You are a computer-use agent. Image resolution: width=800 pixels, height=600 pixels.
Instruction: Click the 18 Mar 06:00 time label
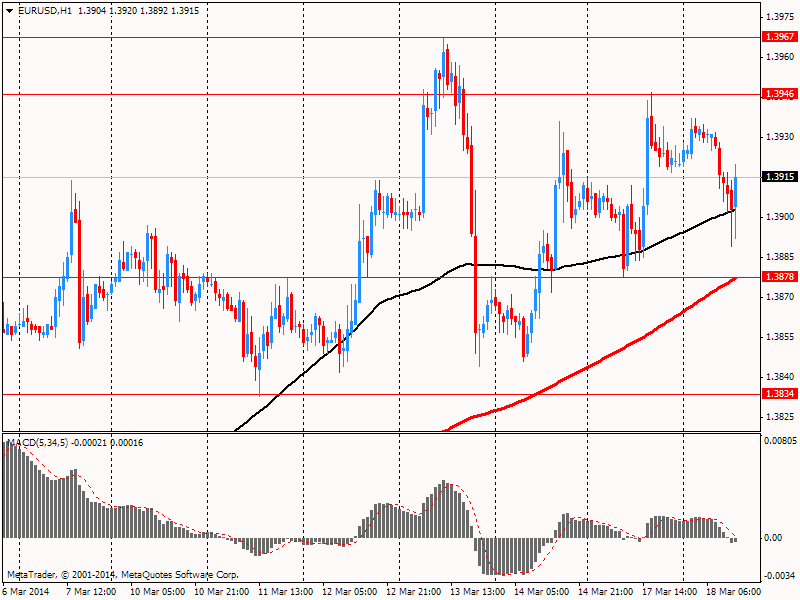[732, 591]
